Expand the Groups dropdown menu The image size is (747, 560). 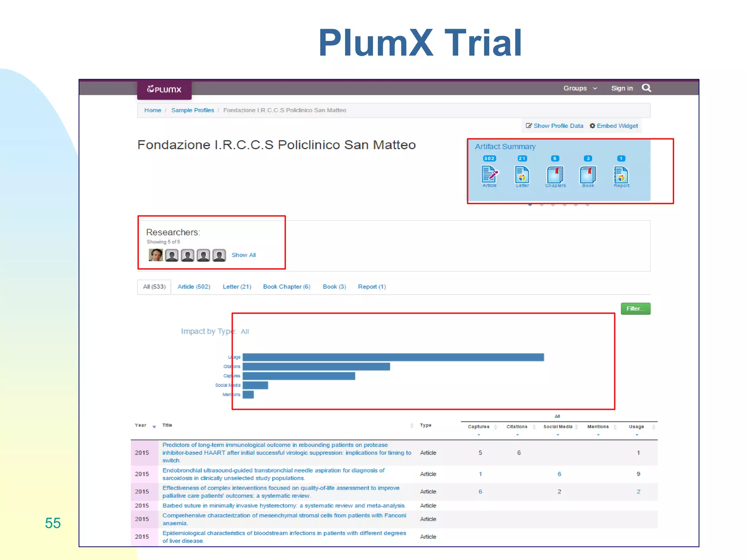pos(580,88)
